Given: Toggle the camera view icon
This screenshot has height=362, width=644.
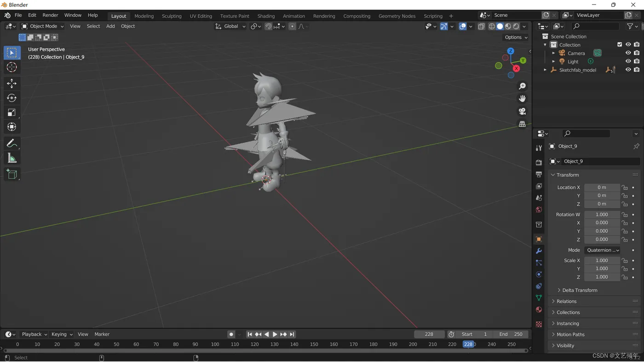Looking at the screenshot, I should (x=522, y=112).
